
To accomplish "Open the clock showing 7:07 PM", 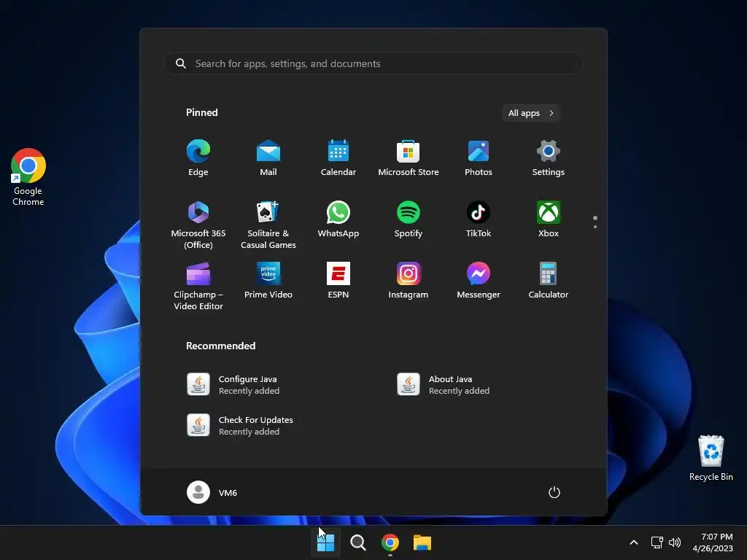I will point(713,542).
